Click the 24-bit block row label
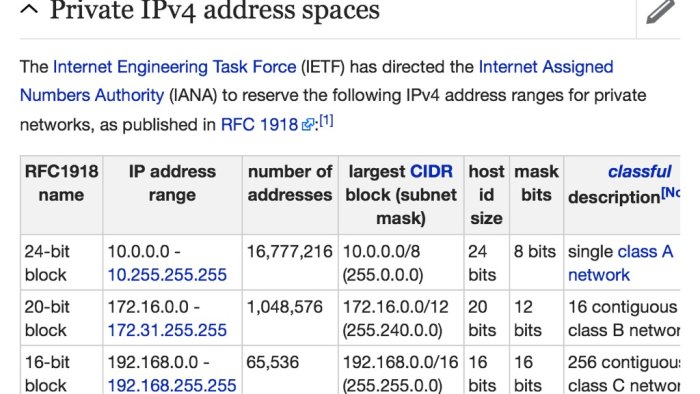 click(47, 263)
